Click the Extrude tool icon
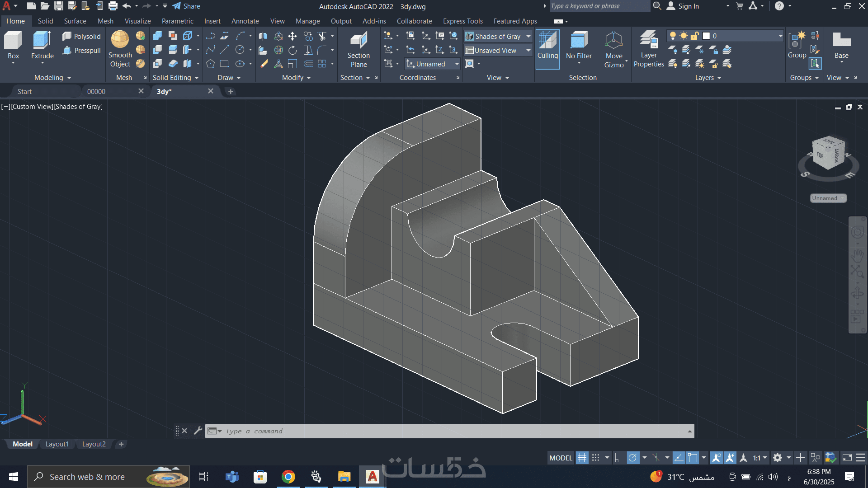This screenshot has height=488, width=868. click(42, 40)
